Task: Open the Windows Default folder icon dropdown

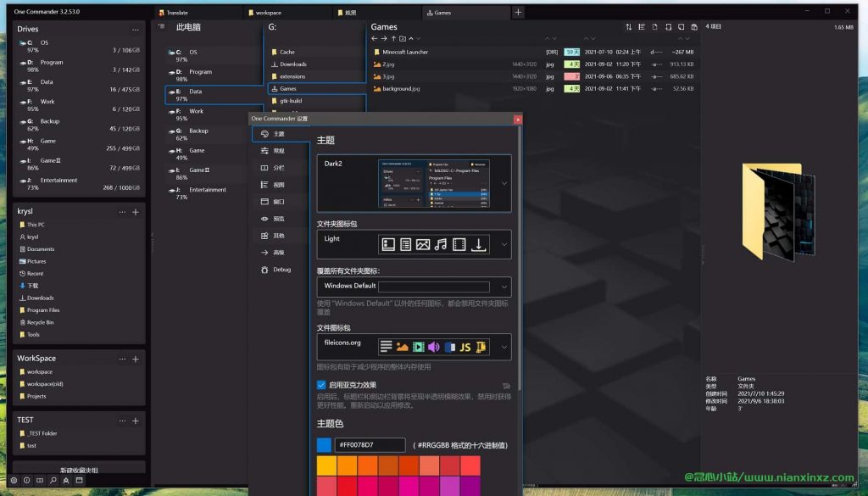Action: tap(504, 287)
